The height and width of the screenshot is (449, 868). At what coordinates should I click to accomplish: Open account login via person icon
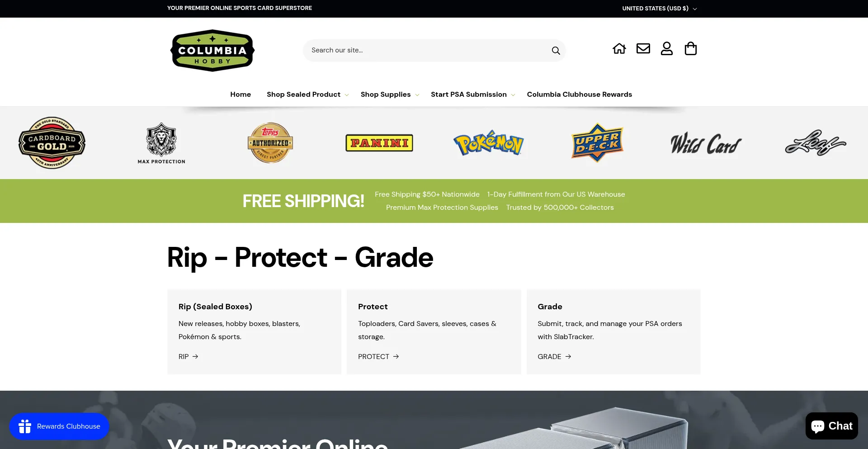pyautogui.click(x=667, y=48)
